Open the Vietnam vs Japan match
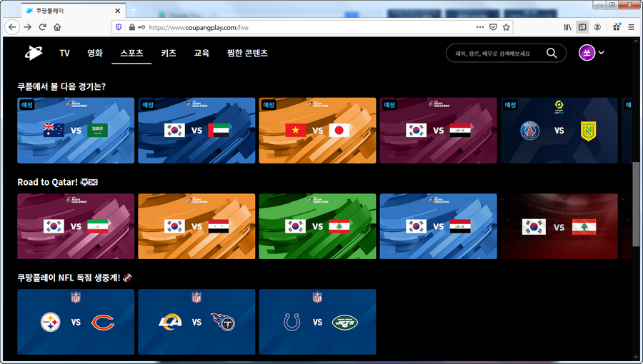This screenshot has width=643, height=364. pyautogui.click(x=317, y=130)
